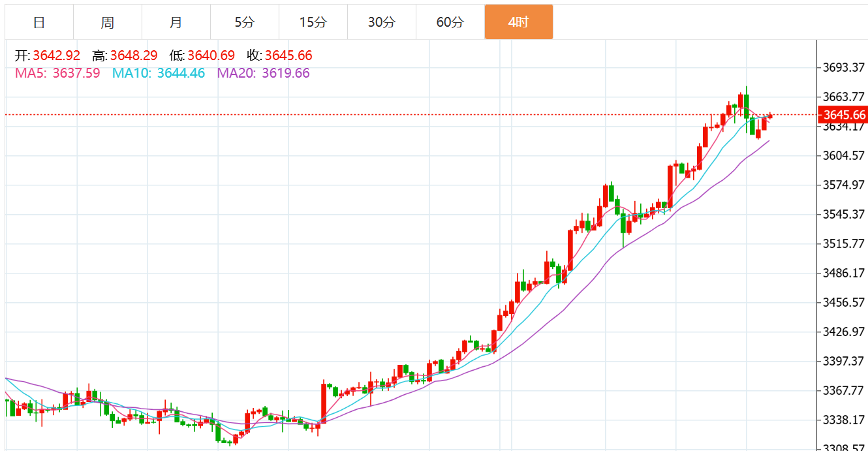Click the MA20 3619.66 legend label
The height and width of the screenshot is (451, 868).
tap(264, 73)
